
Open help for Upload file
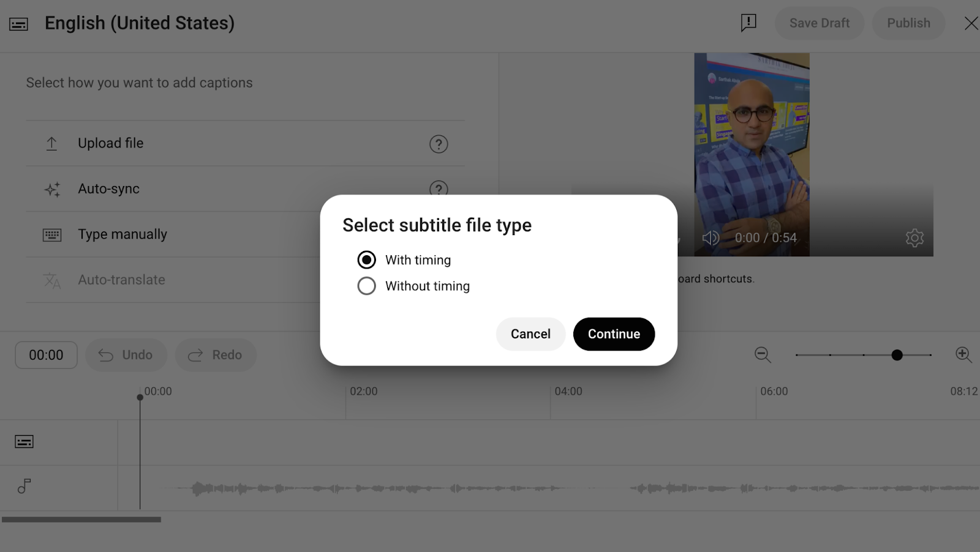pyautogui.click(x=439, y=144)
